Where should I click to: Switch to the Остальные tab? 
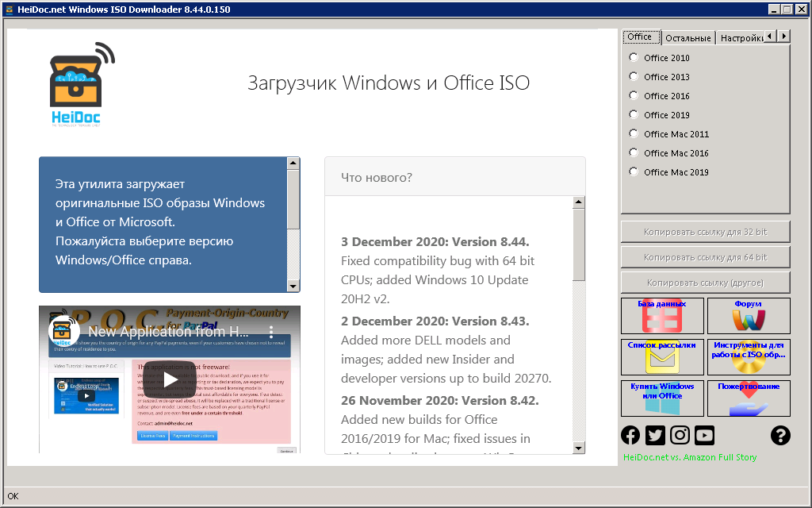pyautogui.click(x=688, y=38)
